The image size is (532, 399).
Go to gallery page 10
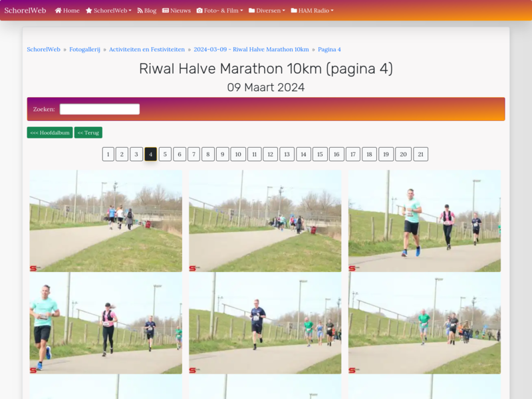[238, 154]
